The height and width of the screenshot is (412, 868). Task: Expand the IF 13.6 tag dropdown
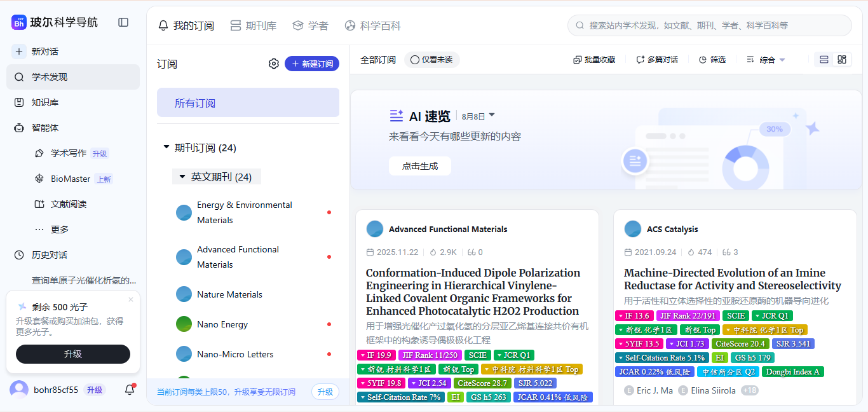[x=635, y=316]
